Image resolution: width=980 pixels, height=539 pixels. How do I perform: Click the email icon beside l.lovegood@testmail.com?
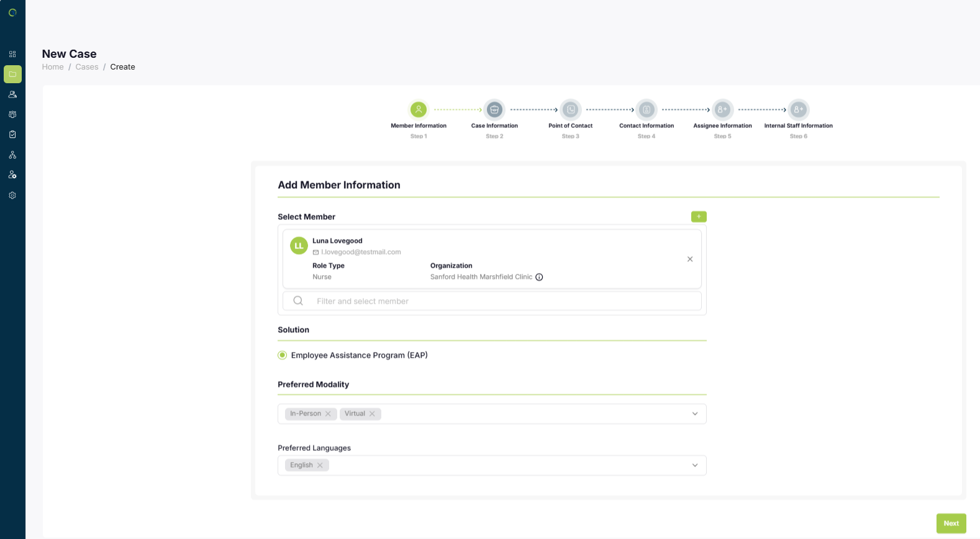[x=315, y=252]
